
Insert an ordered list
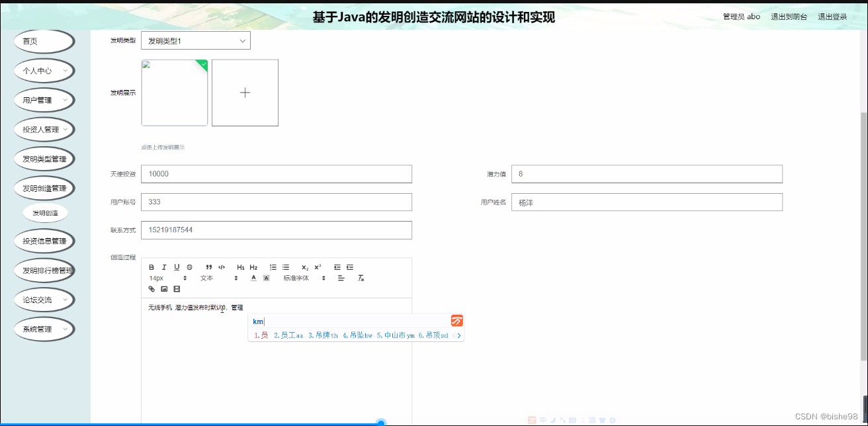coord(273,267)
